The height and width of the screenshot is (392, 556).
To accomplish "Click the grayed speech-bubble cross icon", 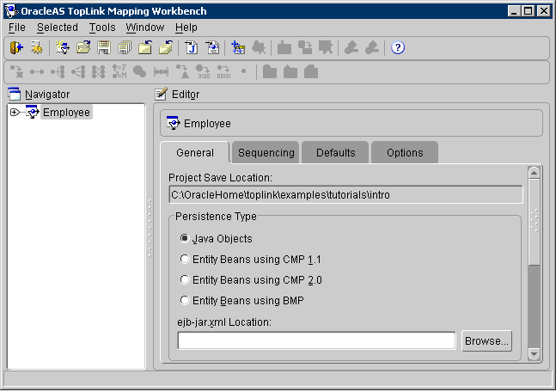I will click(326, 47).
